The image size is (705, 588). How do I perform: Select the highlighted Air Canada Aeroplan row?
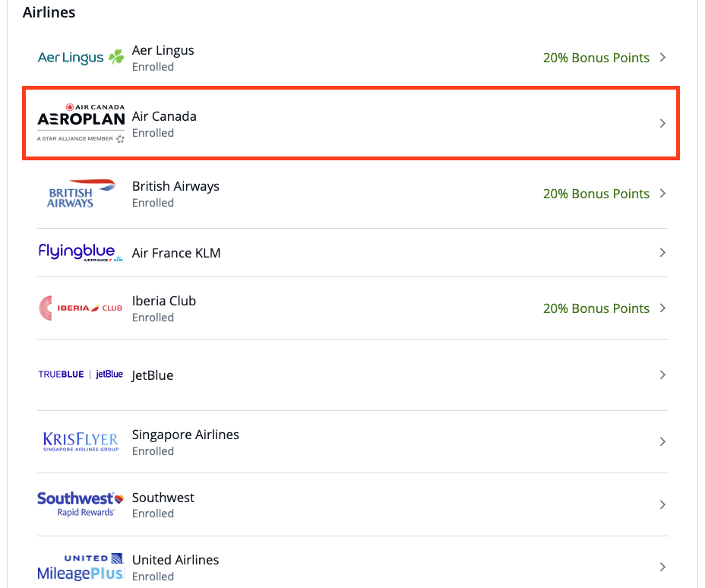(351, 122)
